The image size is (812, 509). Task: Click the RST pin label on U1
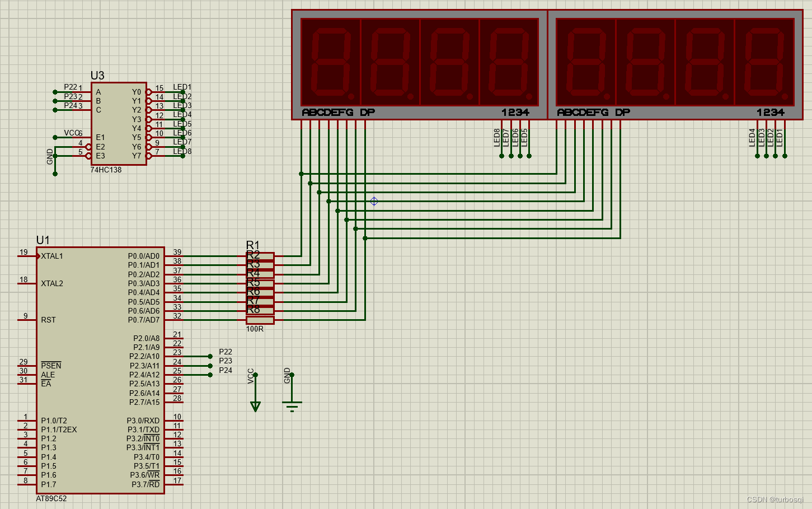click(x=48, y=320)
